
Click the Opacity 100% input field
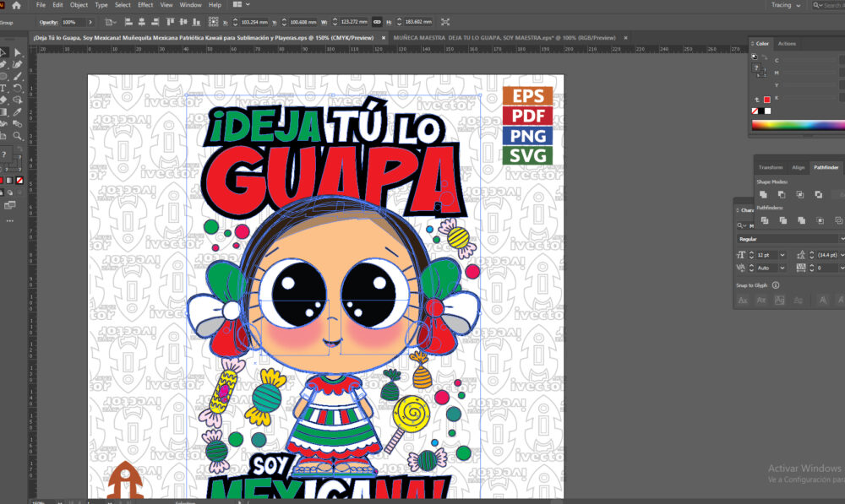73,22
